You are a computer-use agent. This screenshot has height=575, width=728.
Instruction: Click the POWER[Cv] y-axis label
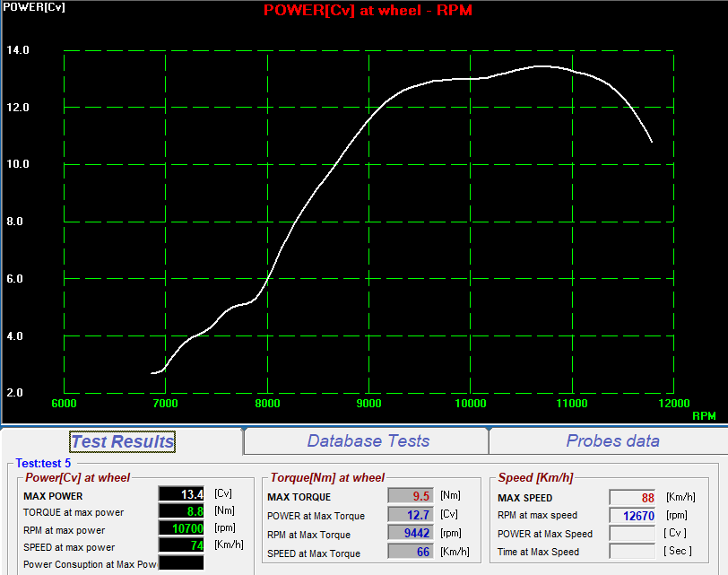point(24,6)
